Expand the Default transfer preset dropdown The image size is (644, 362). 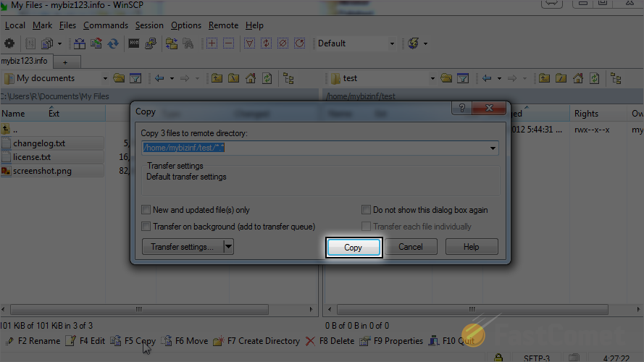tap(392, 43)
